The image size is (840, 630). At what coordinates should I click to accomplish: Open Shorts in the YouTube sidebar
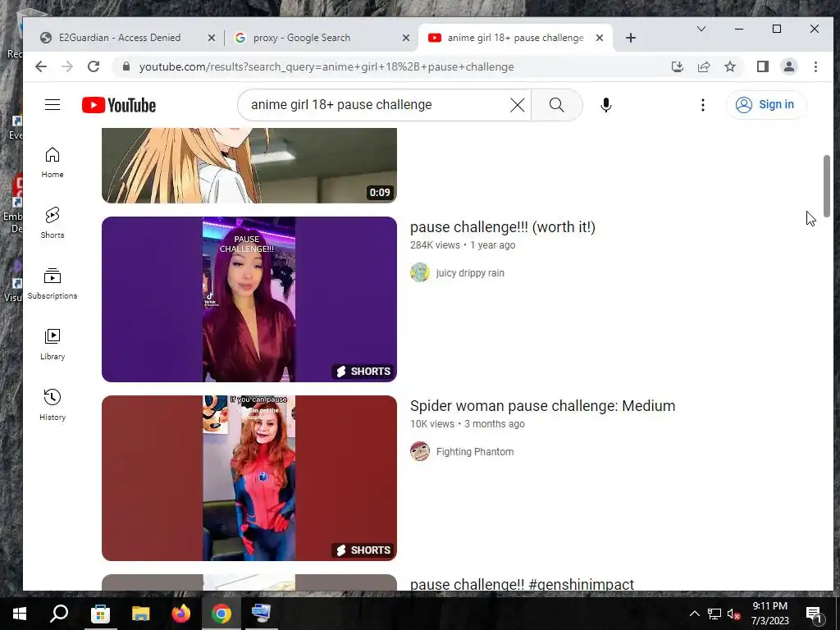point(52,223)
